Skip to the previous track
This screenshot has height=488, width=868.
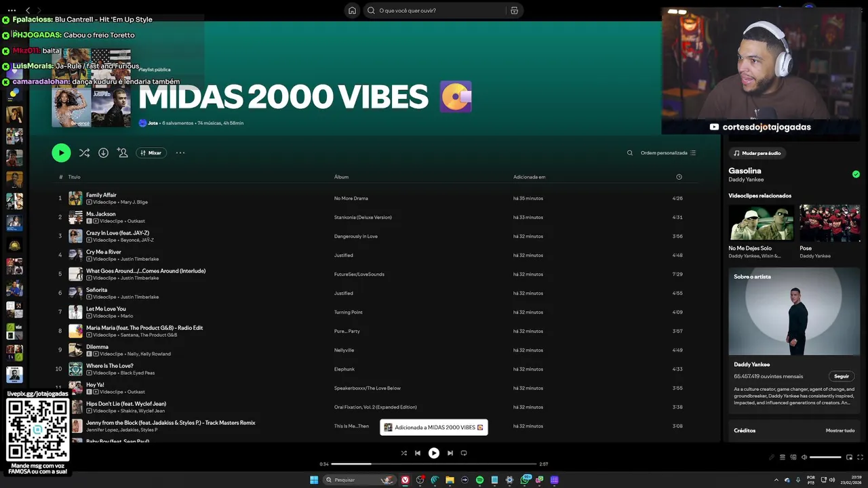418,453
